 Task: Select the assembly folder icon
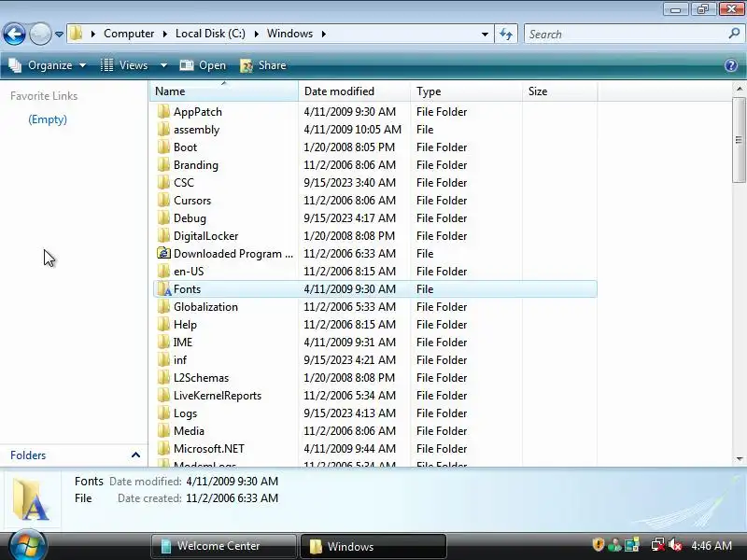click(163, 129)
